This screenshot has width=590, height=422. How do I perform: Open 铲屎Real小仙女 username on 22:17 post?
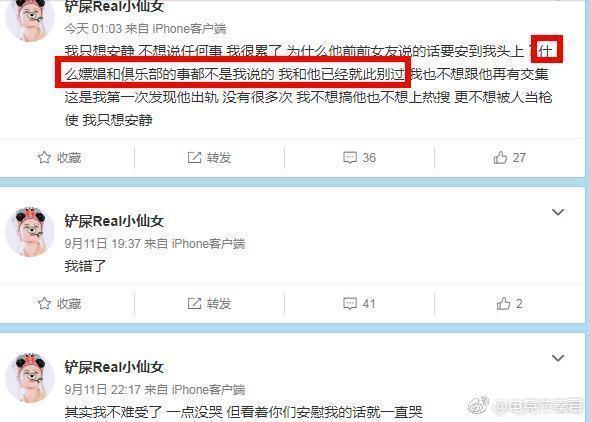coord(114,367)
